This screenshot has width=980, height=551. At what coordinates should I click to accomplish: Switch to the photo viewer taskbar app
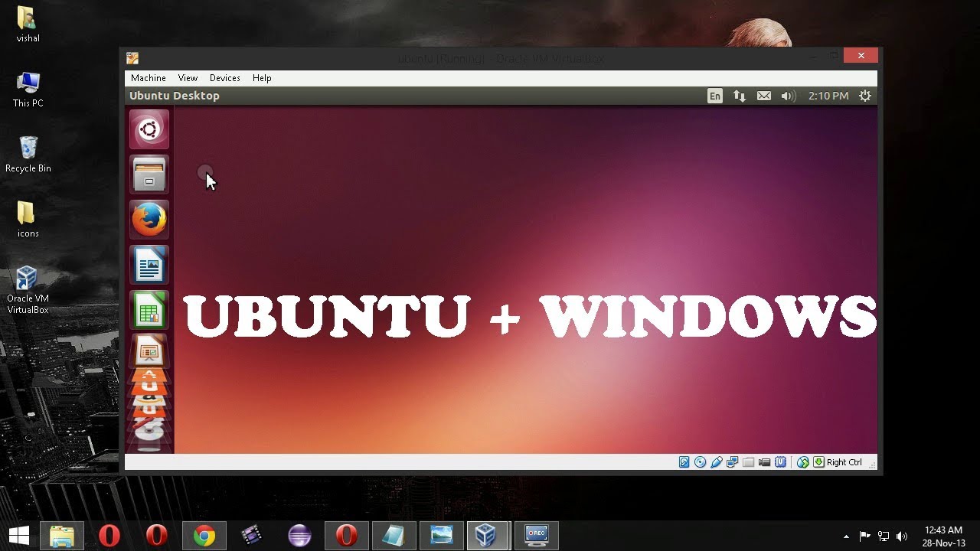442,536
